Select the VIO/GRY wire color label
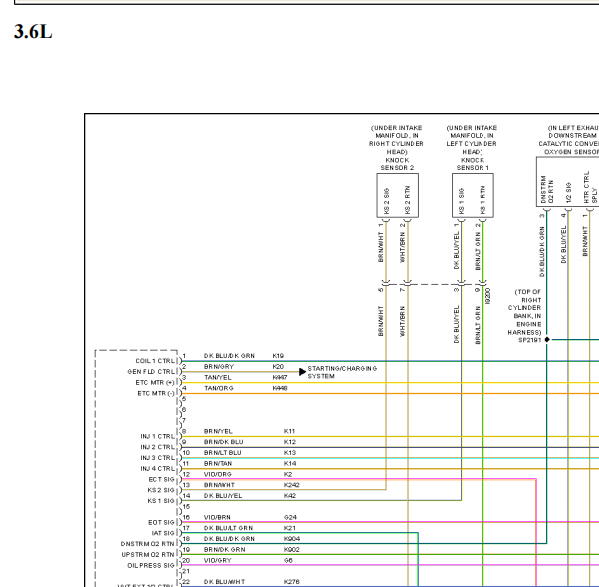The height and width of the screenshot is (587, 599). [x=217, y=560]
